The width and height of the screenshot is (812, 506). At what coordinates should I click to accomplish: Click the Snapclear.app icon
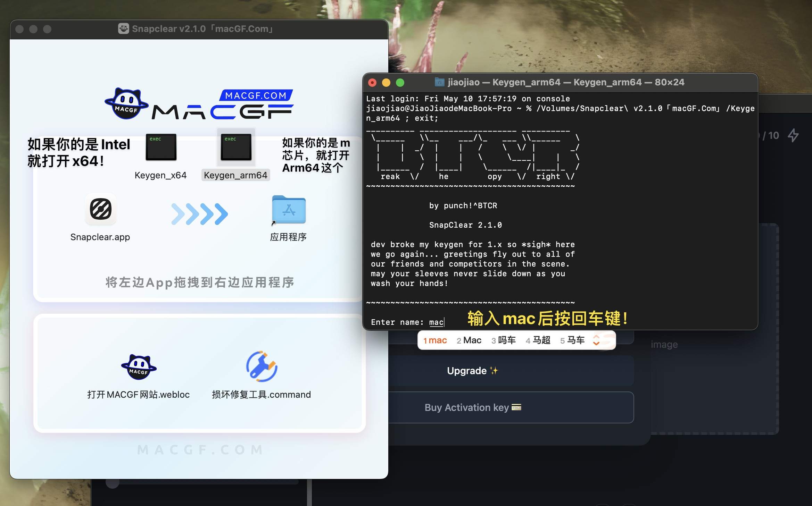(x=100, y=210)
